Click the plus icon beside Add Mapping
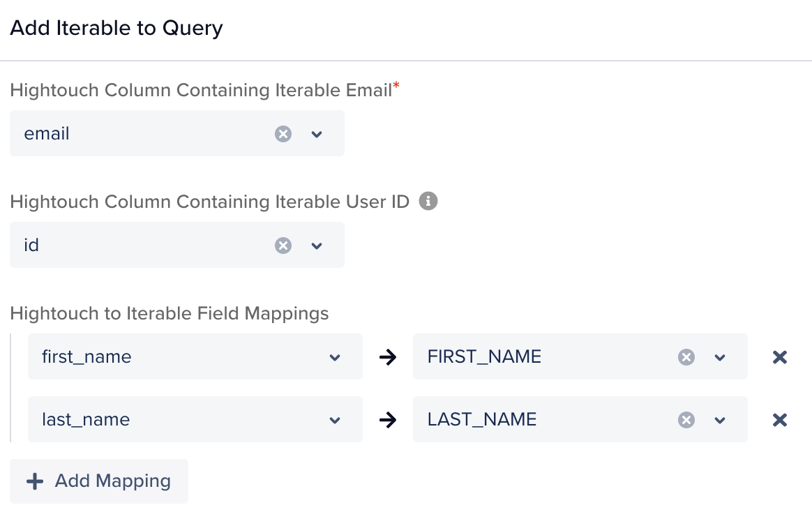Viewport: 812px width, 512px height. coord(35,481)
